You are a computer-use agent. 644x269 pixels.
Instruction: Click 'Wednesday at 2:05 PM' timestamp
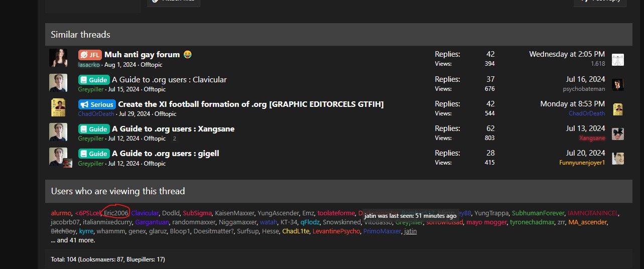click(567, 54)
